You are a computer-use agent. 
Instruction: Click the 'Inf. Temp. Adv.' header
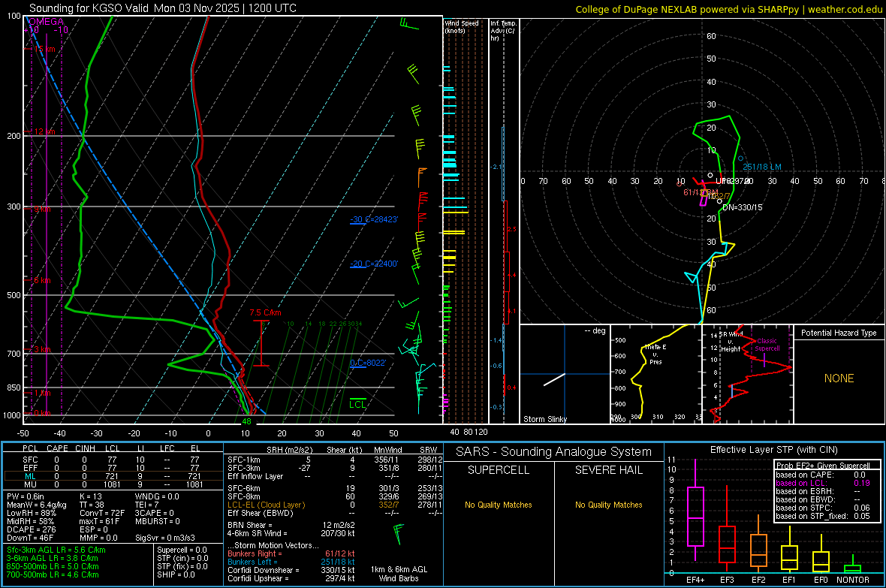click(503, 31)
